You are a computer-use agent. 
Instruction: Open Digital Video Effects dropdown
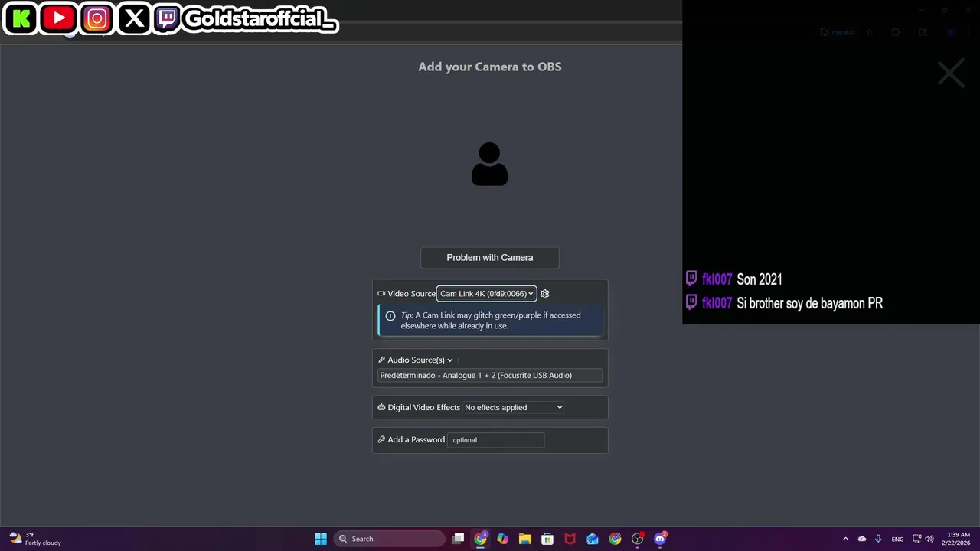(x=513, y=407)
